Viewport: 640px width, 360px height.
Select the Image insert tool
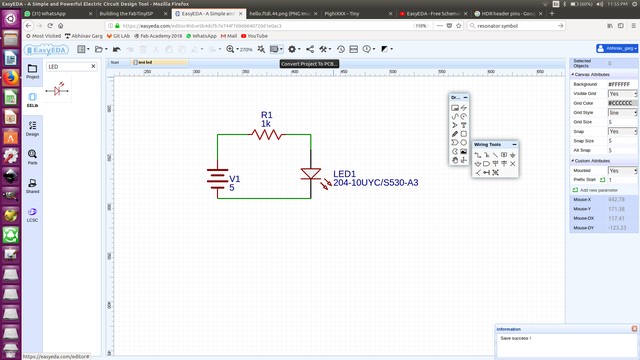click(463, 151)
